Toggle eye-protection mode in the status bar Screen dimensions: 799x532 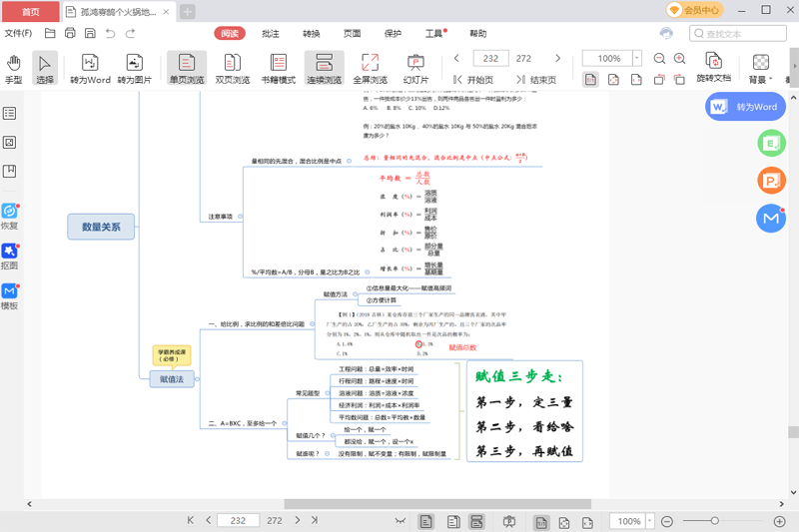coord(400,521)
